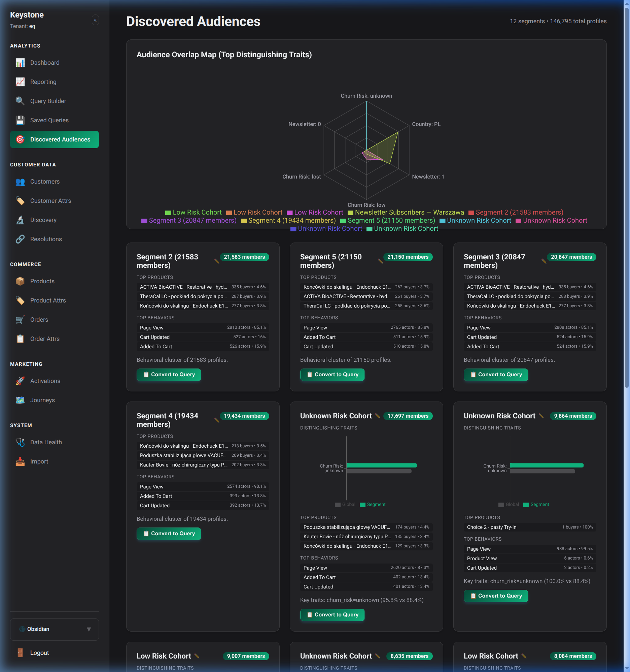630x672 pixels.
Task: Hide Global series in 17,697-member cohort chart
Action: [345, 504]
